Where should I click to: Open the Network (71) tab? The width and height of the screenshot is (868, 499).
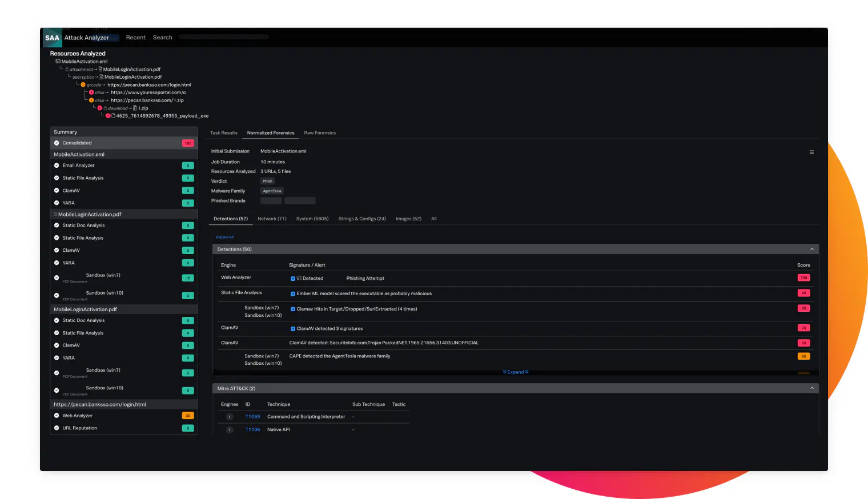(x=272, y=218)
